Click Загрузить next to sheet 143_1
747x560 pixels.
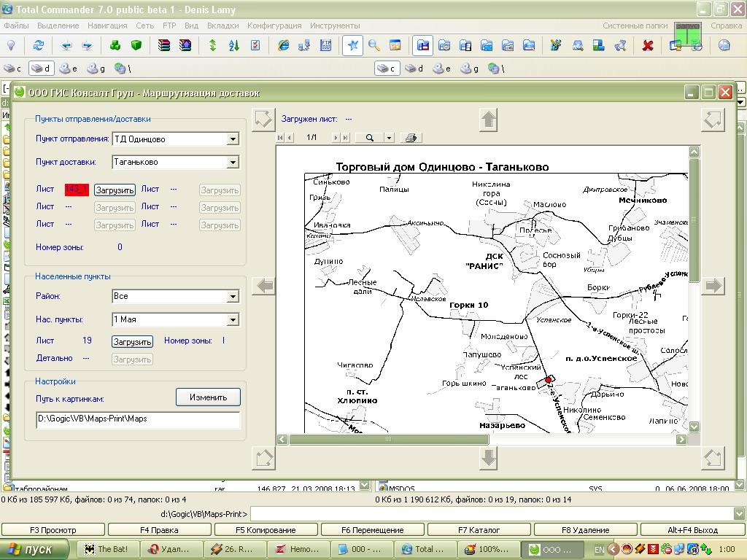tap(115, 190)
